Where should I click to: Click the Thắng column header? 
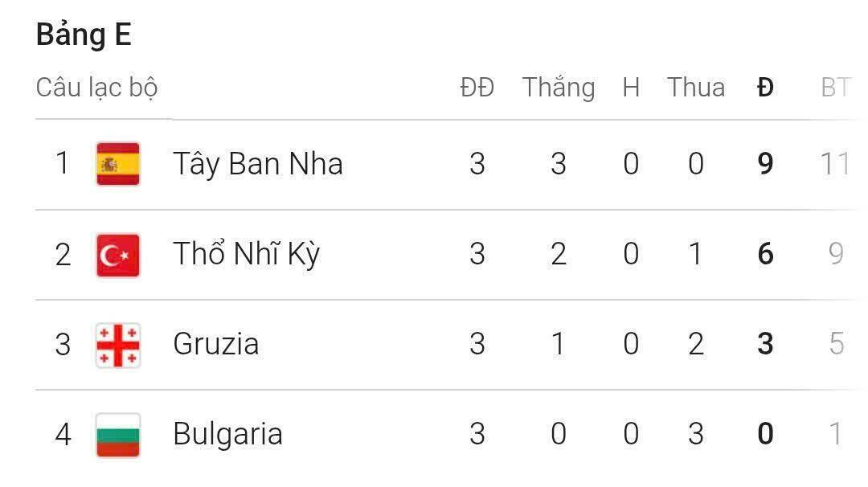[x=559, y=88]
